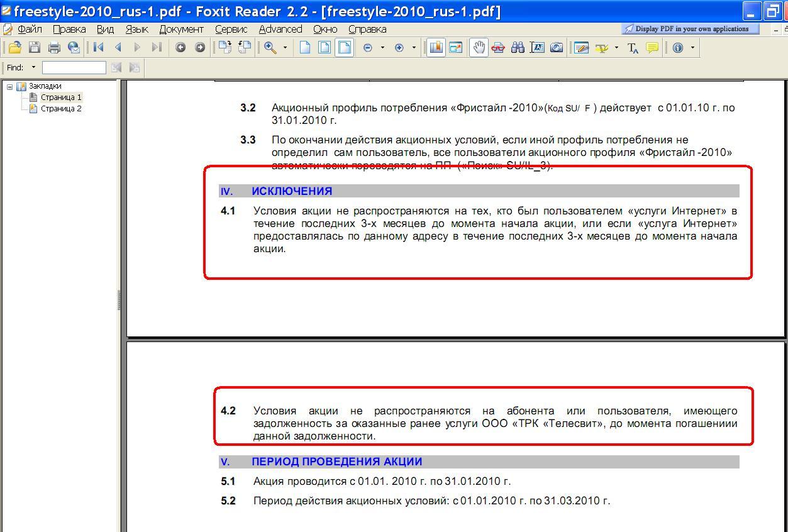Click the panel splitter grip handle
The width and height of the screenshot is (788, 532).
119,300
